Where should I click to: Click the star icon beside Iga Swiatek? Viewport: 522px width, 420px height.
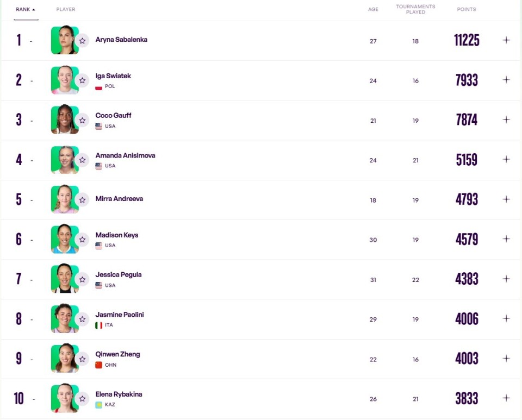[x=82, y=80]
